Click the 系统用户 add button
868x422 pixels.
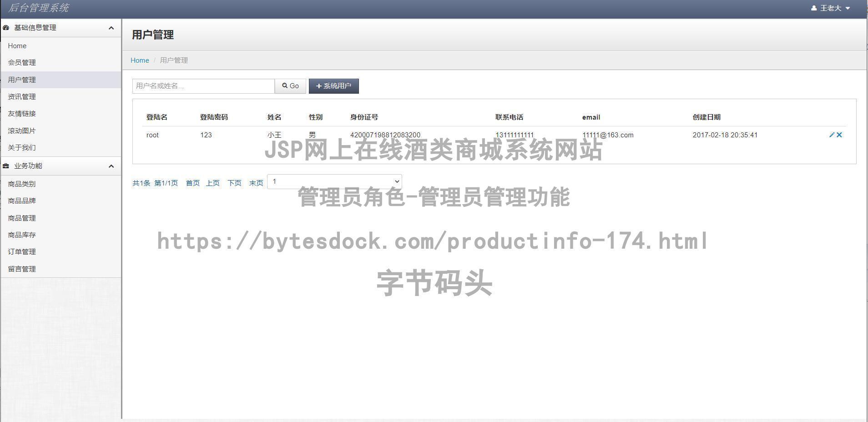click(334, 86)
